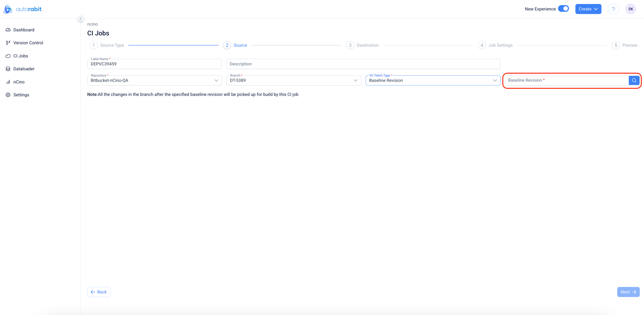Click the Baseline Revision search magnifier icon
Screen dimensions: 644x315
[634, 80]
